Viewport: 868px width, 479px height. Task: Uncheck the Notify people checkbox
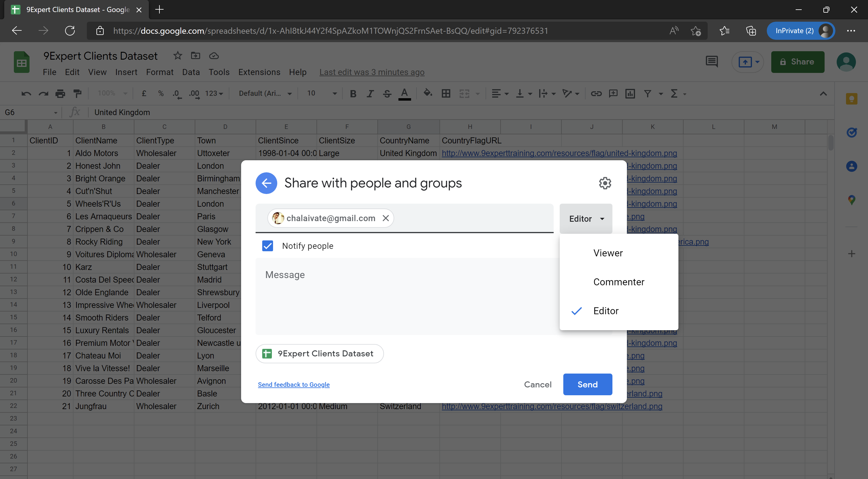[267, 246]
